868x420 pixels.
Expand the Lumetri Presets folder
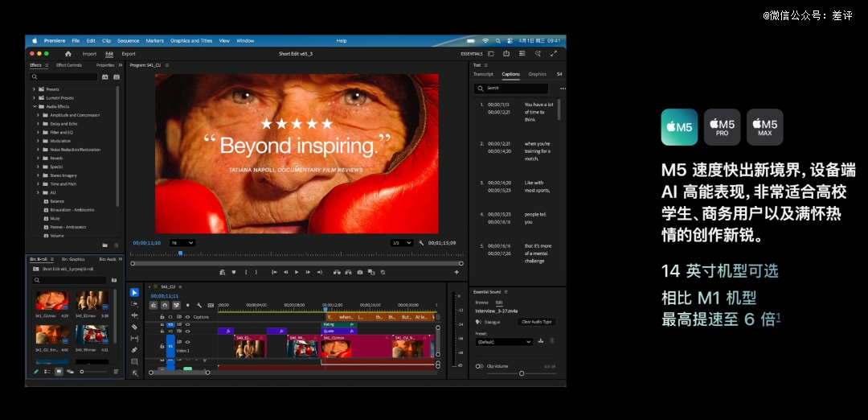[35, 98]
